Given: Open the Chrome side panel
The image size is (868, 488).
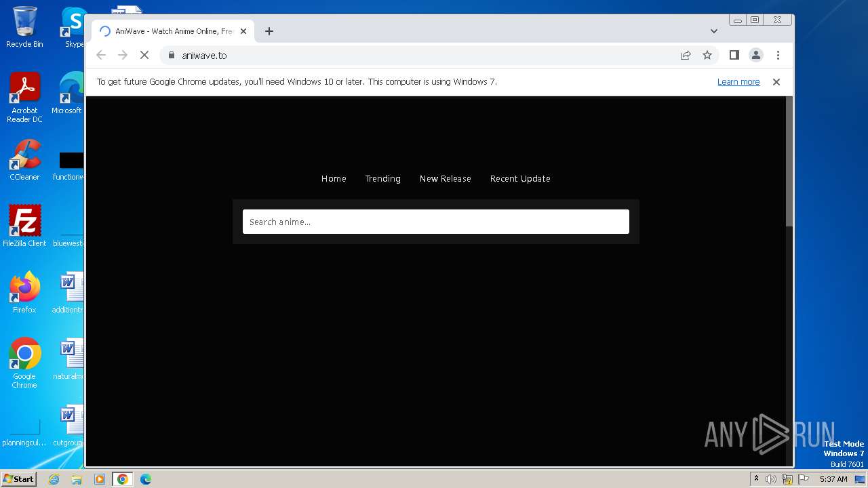Looking at the screenshot, I should tap(734, 56).
